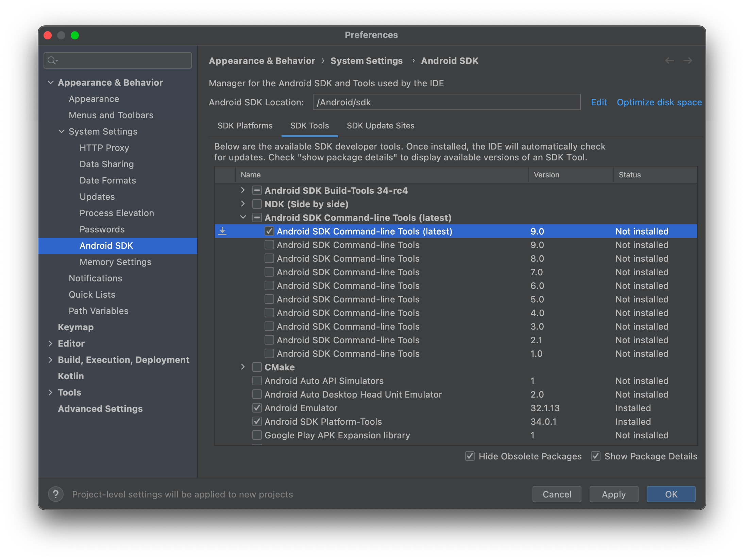Collapse the Android SDK Command-line Tools group
Image resolution: width=744 pixels, height=560 pixels.
243,217
